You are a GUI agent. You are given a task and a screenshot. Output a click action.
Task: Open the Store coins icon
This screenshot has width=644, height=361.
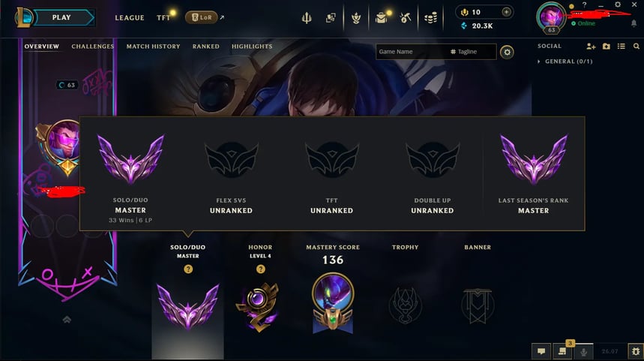pos(430,18)
